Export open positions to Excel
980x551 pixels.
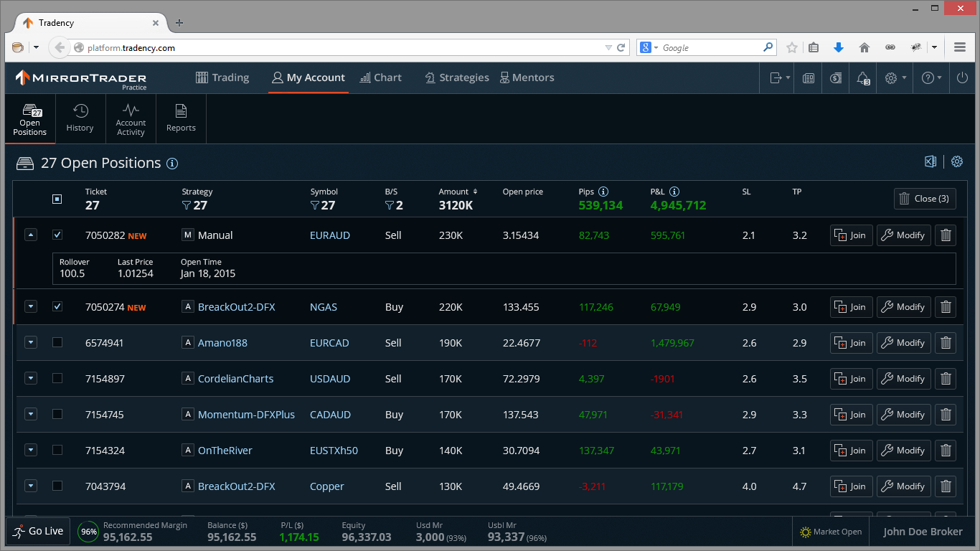(x=930, y=161)
